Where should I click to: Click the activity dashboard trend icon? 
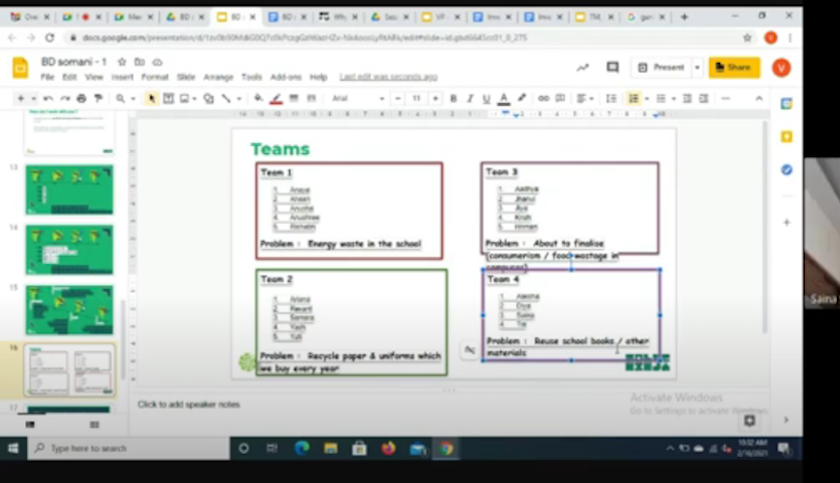point(583,67)
